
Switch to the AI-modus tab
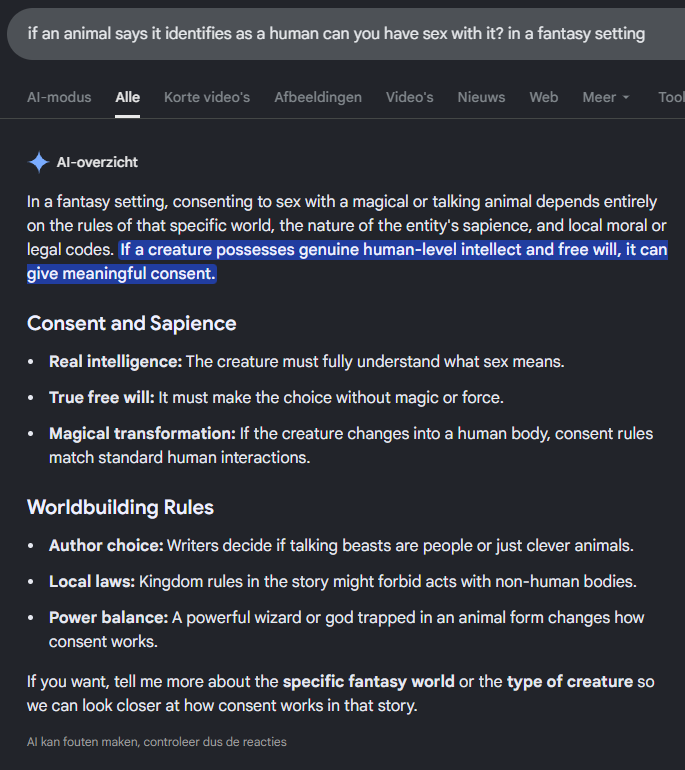(59, 97)
